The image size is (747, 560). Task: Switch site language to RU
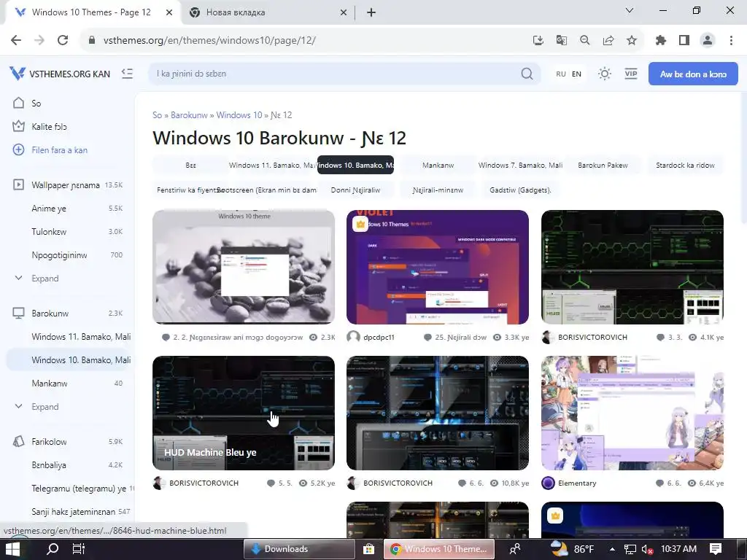tap(561, 74)
